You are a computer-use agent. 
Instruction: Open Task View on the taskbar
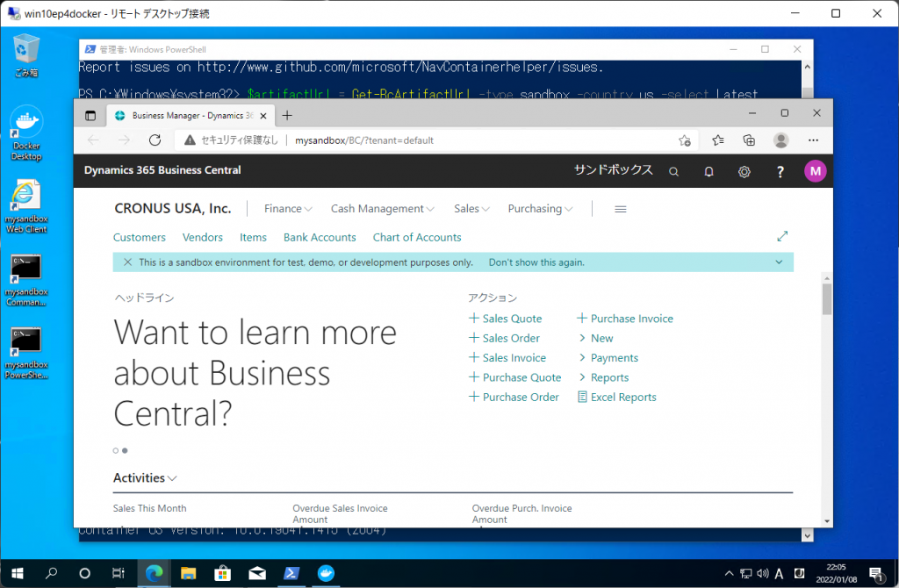pos(119,573)
